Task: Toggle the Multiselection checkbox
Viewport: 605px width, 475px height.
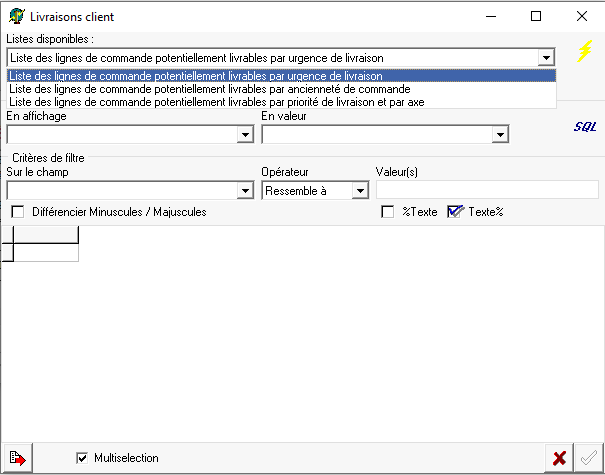Action: pos(82,458)
